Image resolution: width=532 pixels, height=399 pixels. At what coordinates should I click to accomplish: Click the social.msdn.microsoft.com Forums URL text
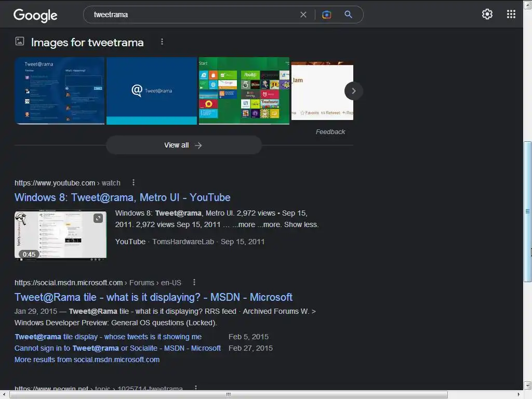pyautogui.click(x=98, y=283)
